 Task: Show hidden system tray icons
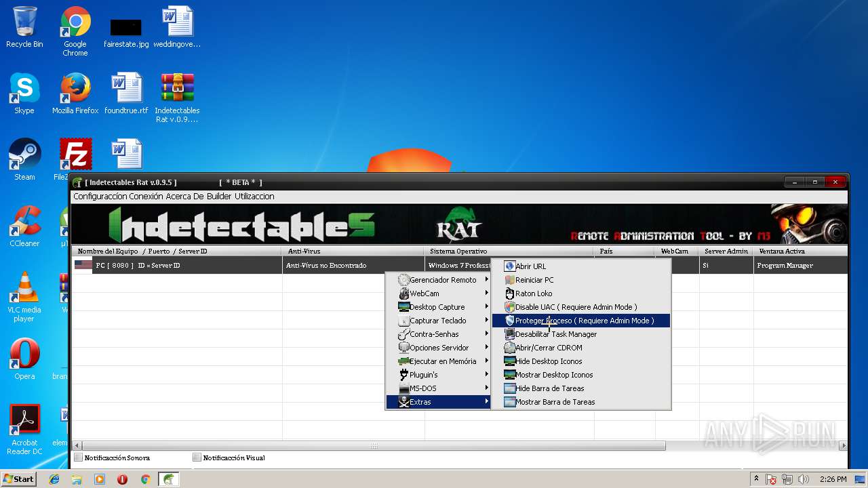coord(756,479)
